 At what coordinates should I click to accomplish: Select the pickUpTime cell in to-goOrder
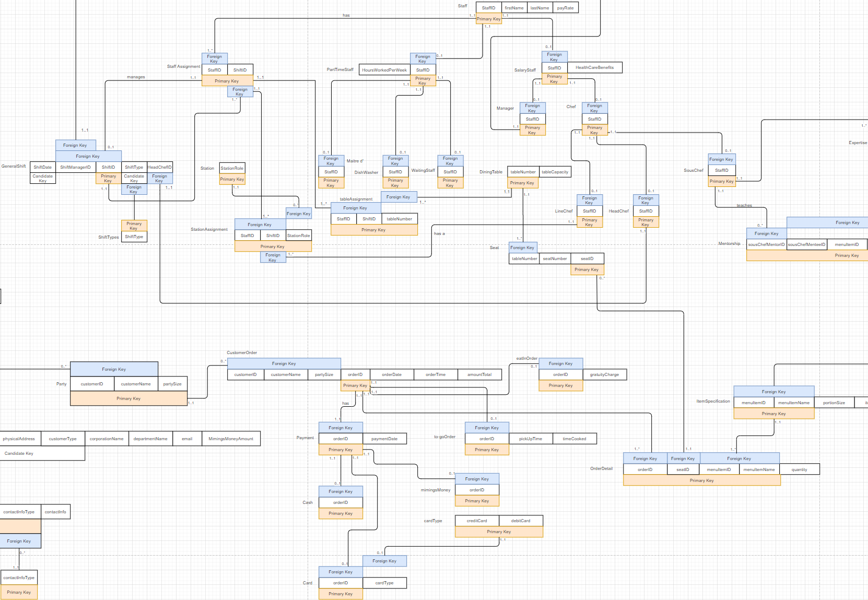coord(531,439)
